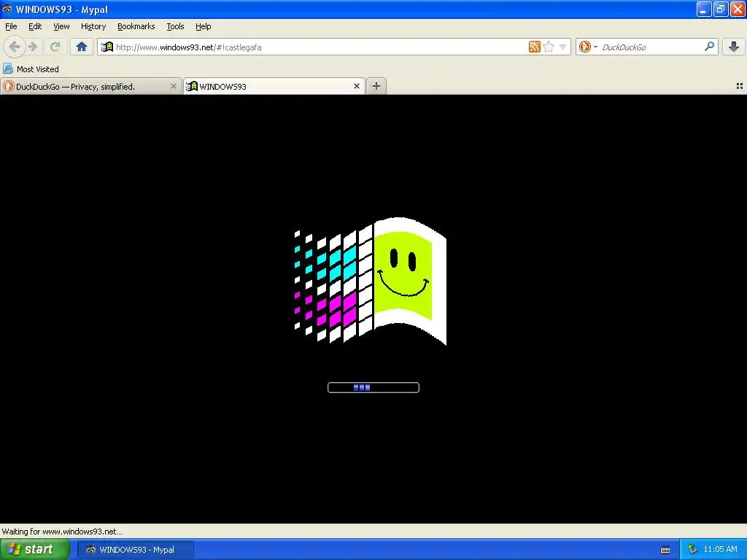The height and width of the screenshot is (560, 747).
Task: Reload the page with the Refresh icon
Action: tap(55, 47)
